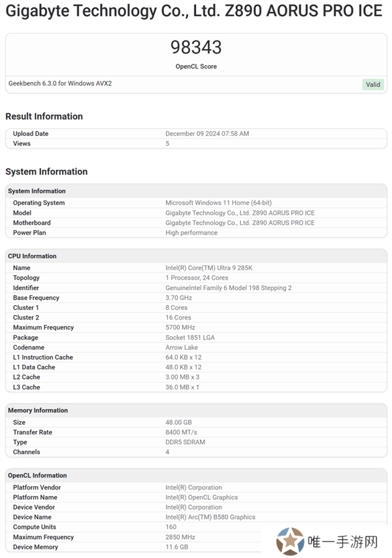
Task: Click the Motherboard row's Gigabyte value
Action: [x=240, y=223]
